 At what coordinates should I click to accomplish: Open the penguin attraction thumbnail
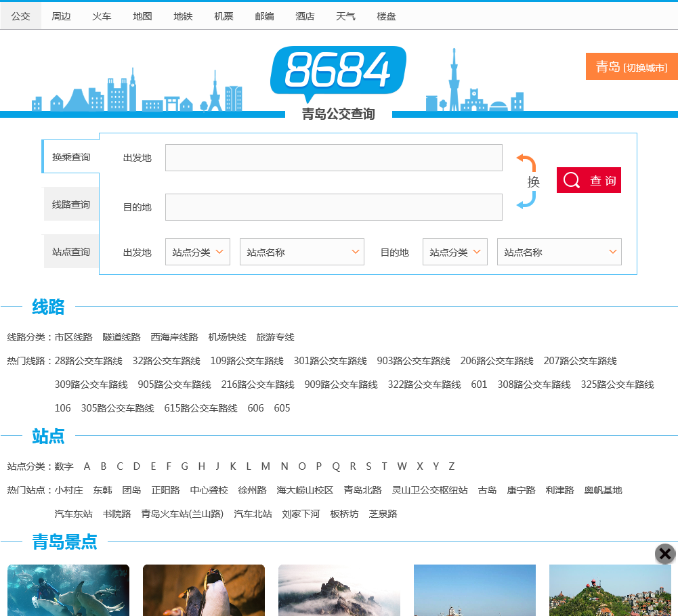[204, 590]
